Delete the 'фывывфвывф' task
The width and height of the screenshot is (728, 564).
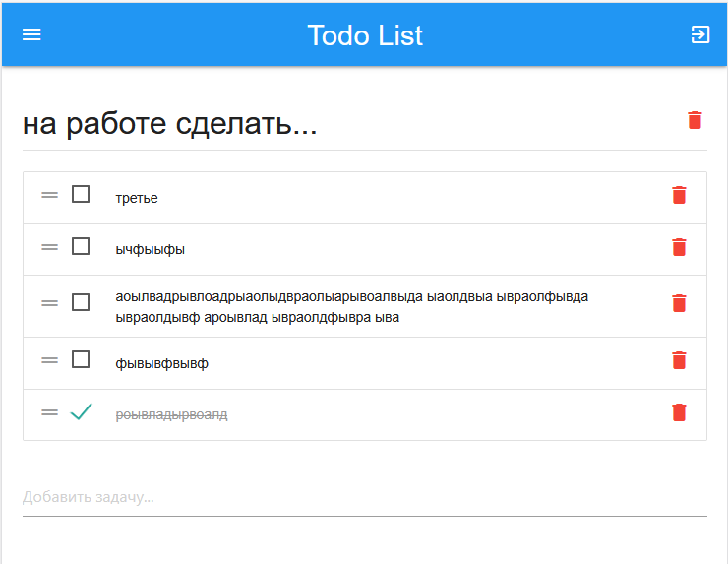click(x=678, y=361)
